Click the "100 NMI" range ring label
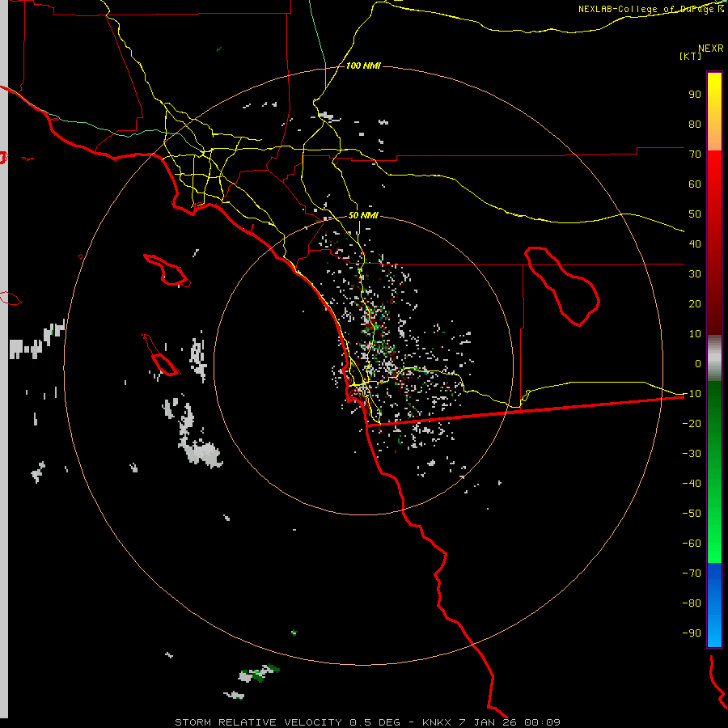The width and height of the screenshot is (728, 728). (363, 66)
